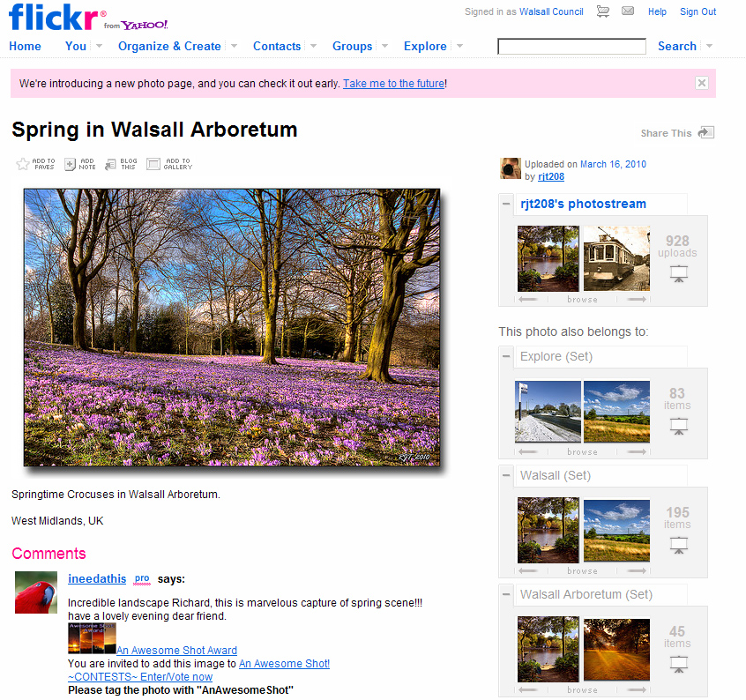Open the Search options dropdown arrow
The width and height of the screenshot is (746, 700).
[709, 46]
